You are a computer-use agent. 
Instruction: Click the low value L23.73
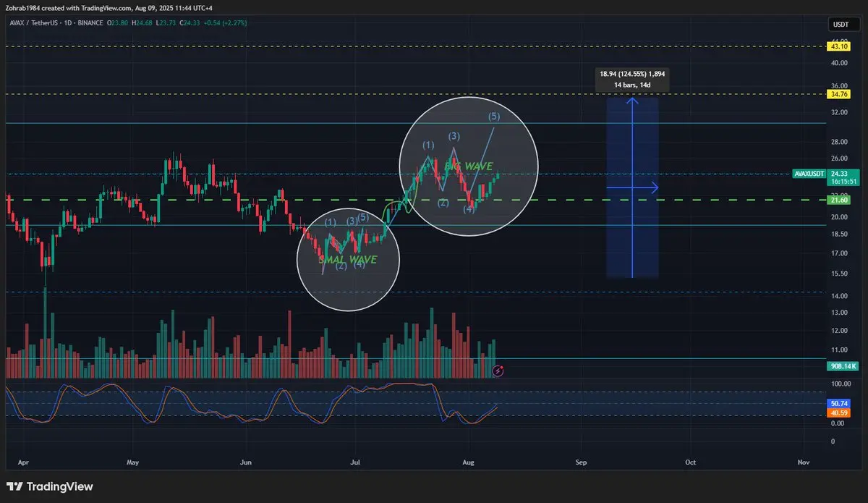pos(167,22)
